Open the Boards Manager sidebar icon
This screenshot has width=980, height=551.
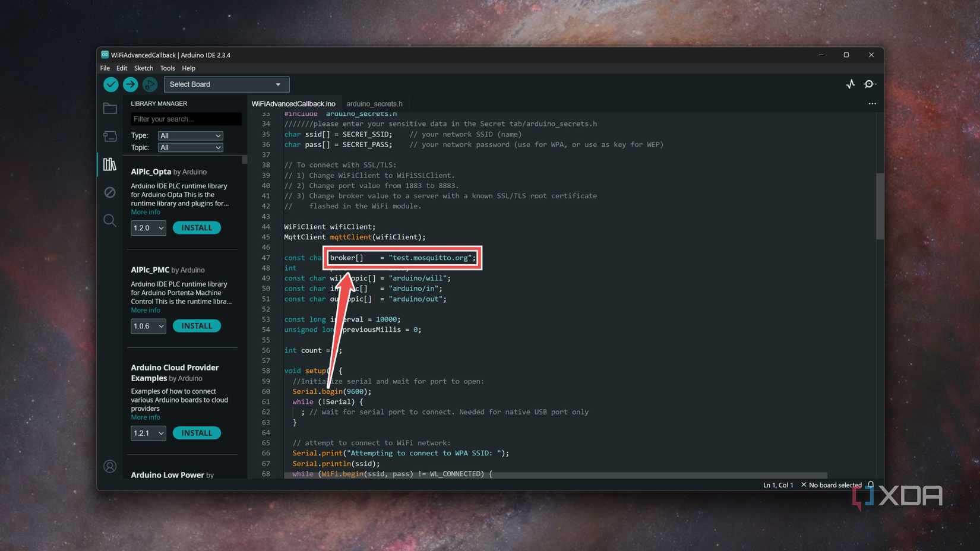(110, 136)
